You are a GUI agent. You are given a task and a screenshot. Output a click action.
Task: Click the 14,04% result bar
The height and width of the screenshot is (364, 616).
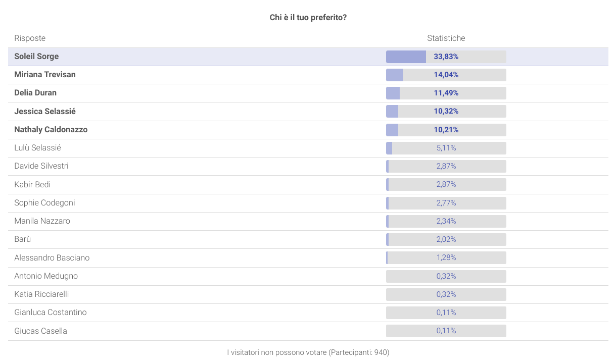pyautogui.click(x=446, y=75)
